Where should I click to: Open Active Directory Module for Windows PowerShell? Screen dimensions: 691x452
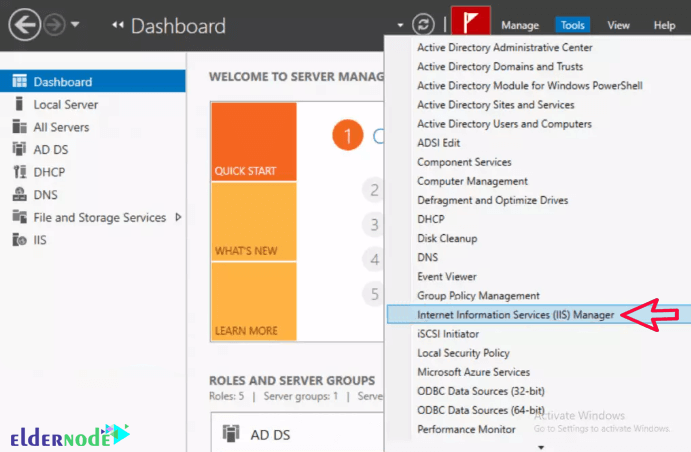click(x=530, y=85)
